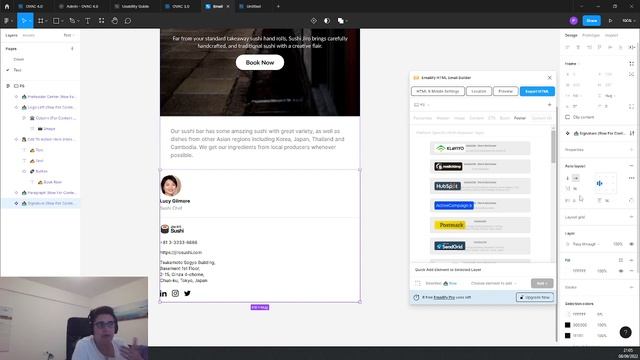The width and height of the screenshot is (640, 360).
Task: Click the mask contrast icon in toolbar
Action: pyautogui.click(x=327, y=21)
